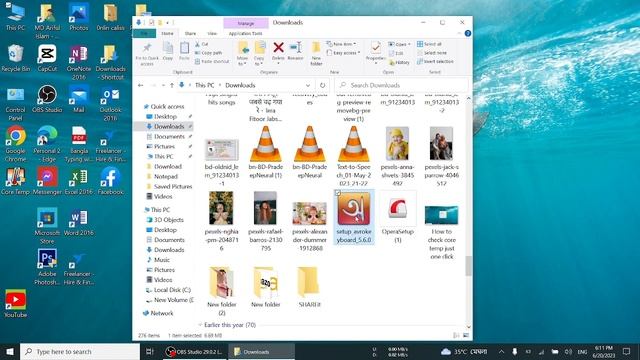Click the Manage contextual tab
640x360 pixels.
click(246, 23)
